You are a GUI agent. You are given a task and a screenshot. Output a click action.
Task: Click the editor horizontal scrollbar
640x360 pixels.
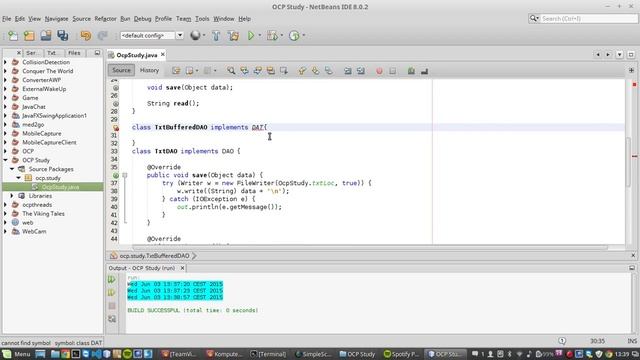[371, 247]
